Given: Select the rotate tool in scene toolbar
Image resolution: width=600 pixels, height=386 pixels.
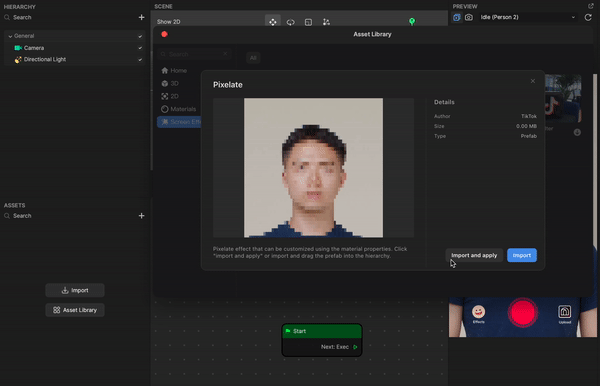Looking at the screenshot, I should 290,22.
